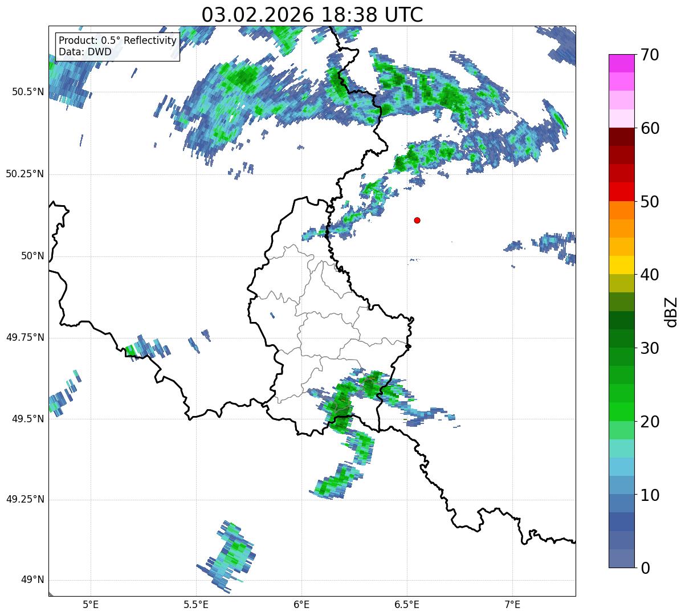The height and width of the screenshot is (616, 685).
Task: Click the 5°E longitude label
Action: click(91, 604)
